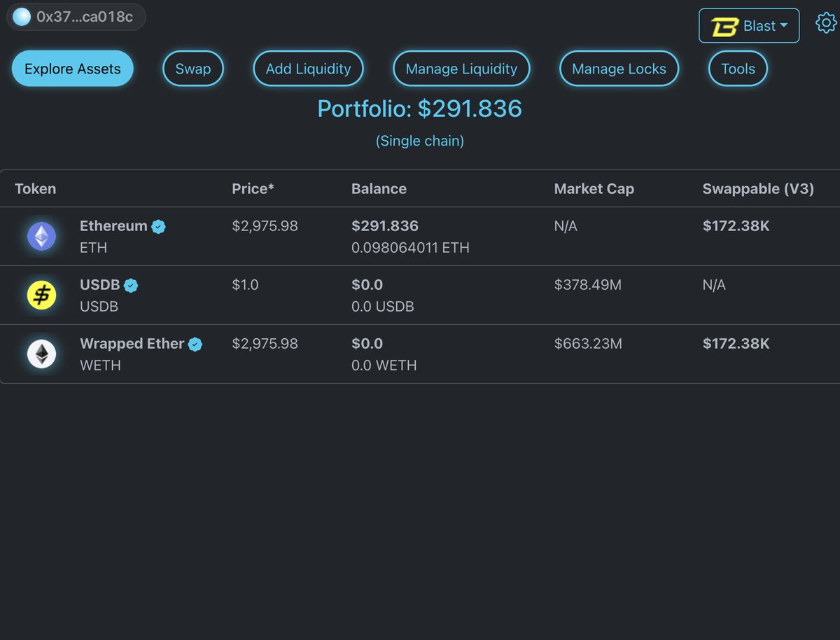The width and height of the screenshot is (840, 640).
Task: Click the 0.0 USDB amount
Action: click(x=383, y=307)
